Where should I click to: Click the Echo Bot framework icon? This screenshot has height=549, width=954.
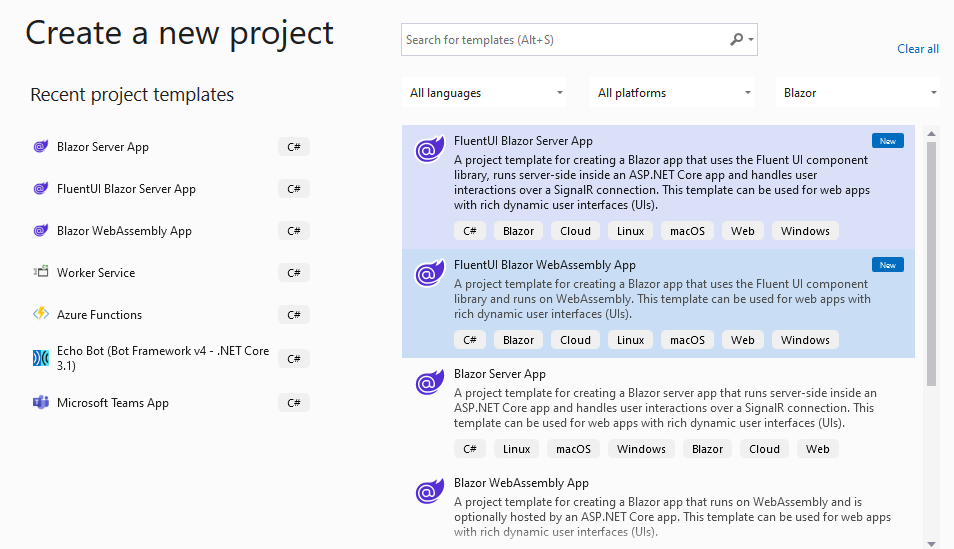(x=41, y=358)
